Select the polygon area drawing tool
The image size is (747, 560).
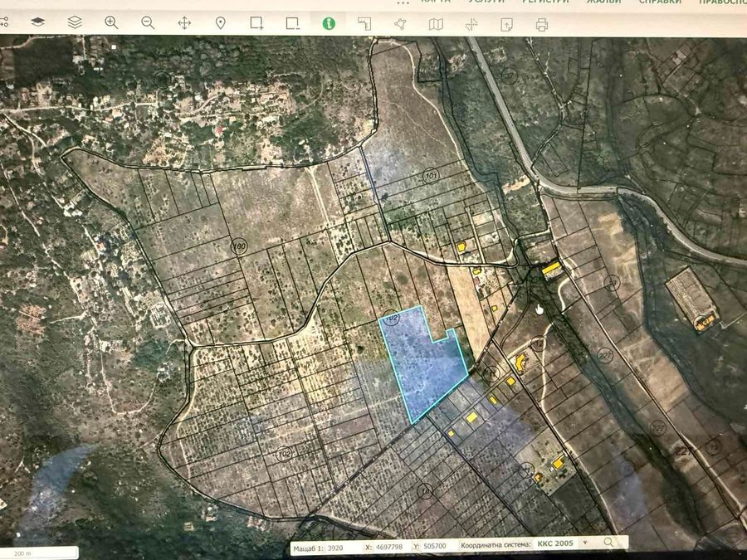point(400,24)
